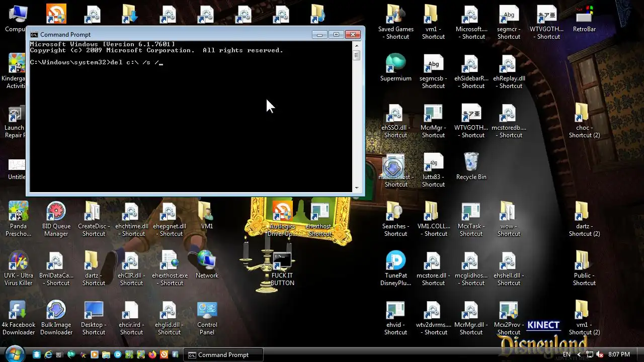Screen dimensions: 644x362
Task: Select the Network desktop icon
Action: (x=207, y=265)
